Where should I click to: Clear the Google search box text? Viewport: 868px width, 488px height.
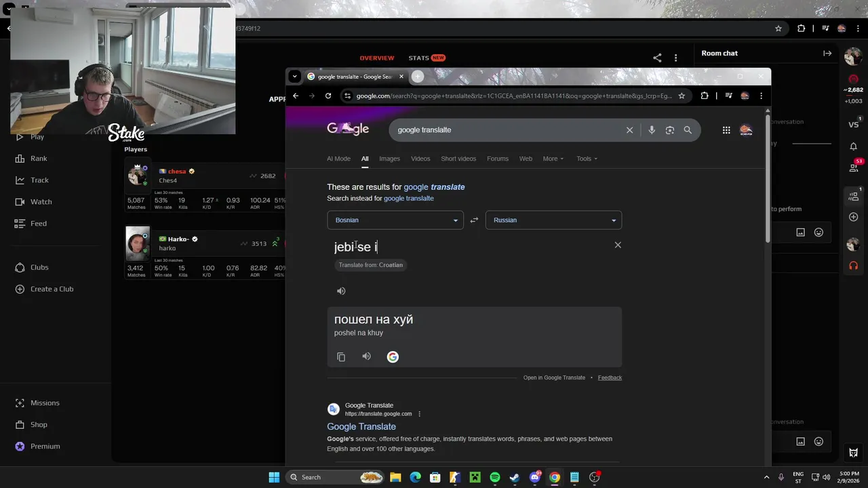629,130
